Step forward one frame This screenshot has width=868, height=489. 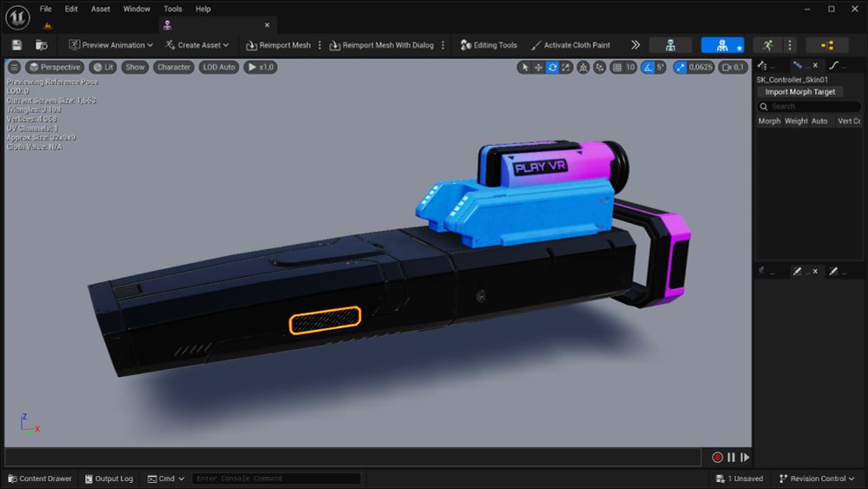click(745, 458)
